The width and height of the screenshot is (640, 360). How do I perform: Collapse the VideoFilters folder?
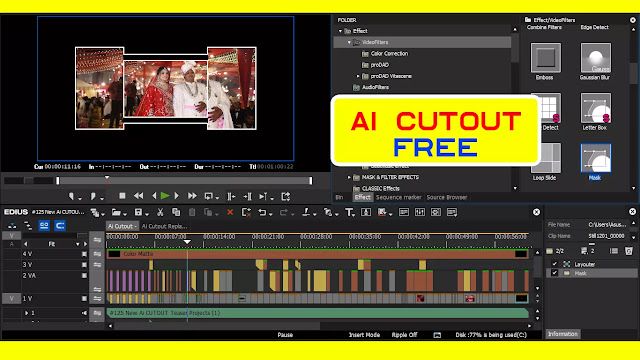click(x=349, y=42)
